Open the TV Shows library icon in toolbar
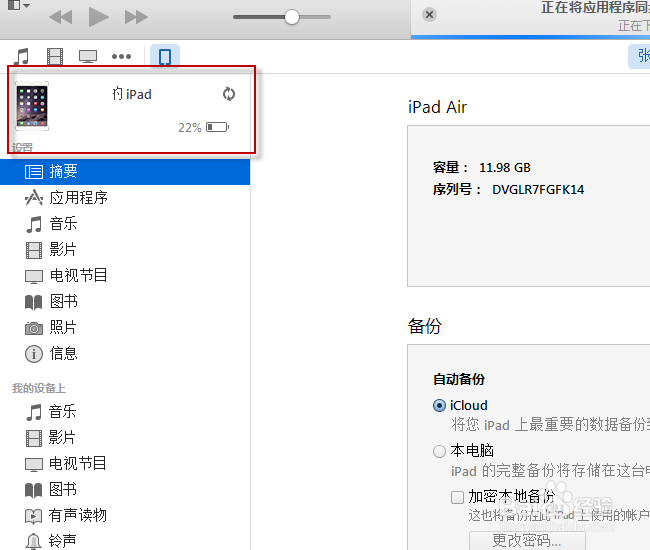This screenshot has width=650, height=550. click(88, 56)
